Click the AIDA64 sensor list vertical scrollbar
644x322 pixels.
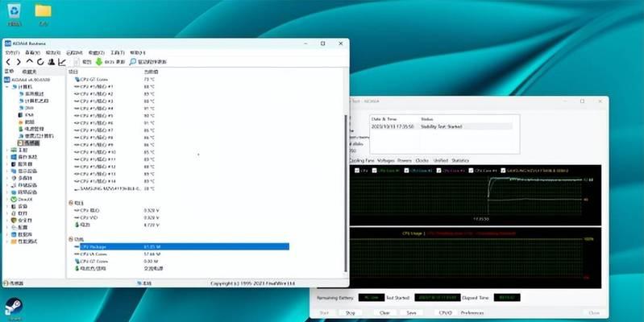tap(346, 192)
